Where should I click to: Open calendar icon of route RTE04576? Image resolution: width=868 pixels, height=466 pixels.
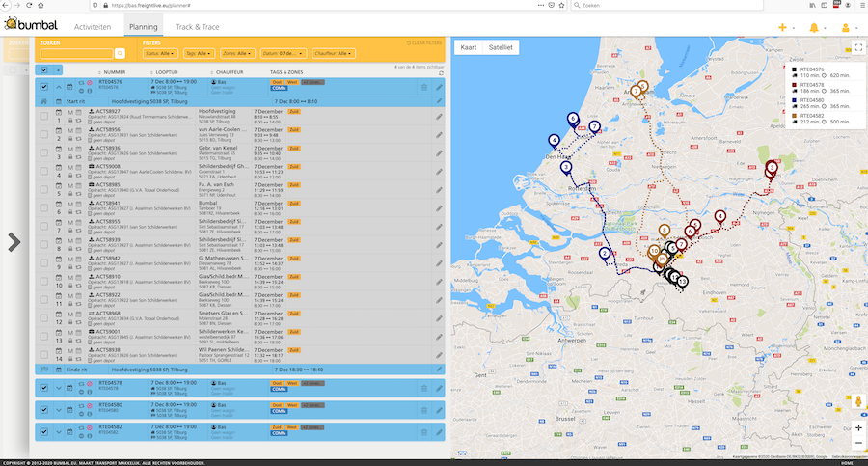click(x=69, y=87)
